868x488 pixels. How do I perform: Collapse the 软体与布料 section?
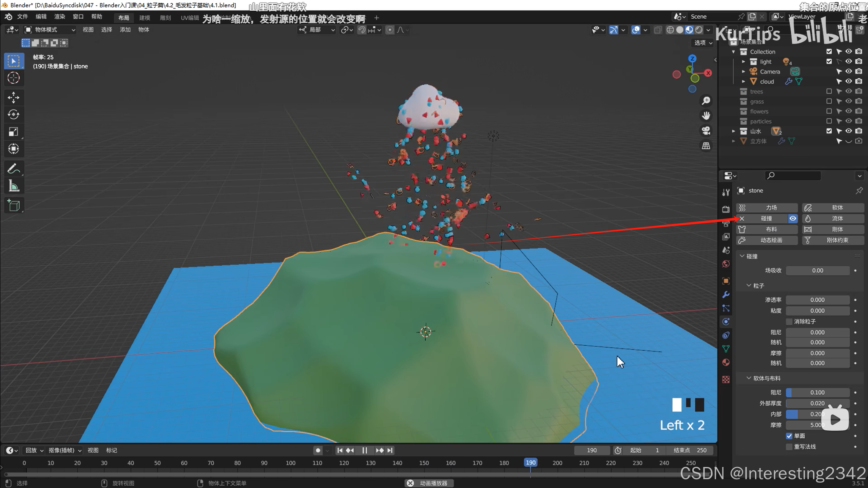(x=749, y=378)
